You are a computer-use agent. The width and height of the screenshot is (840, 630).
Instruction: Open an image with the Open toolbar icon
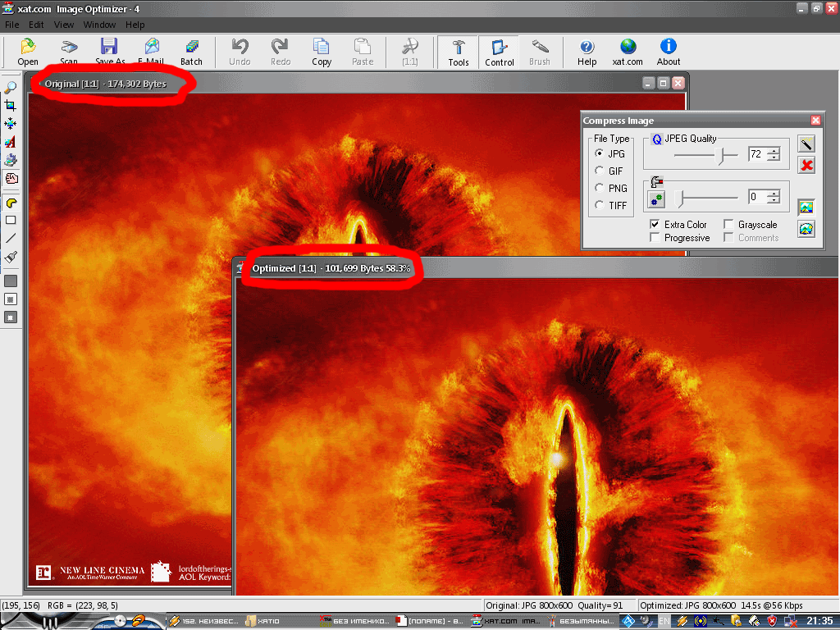(28, 52)
